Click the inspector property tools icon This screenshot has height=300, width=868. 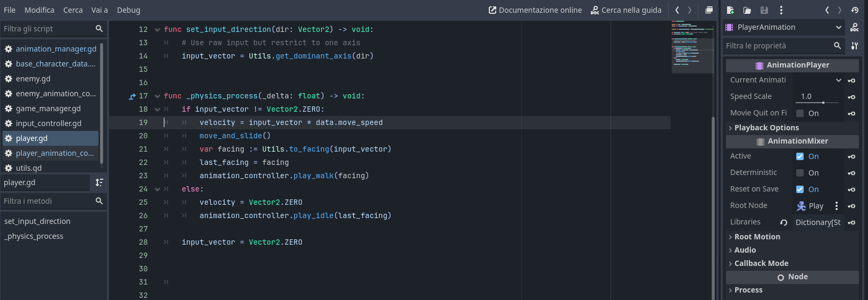(x=855, y=46)
